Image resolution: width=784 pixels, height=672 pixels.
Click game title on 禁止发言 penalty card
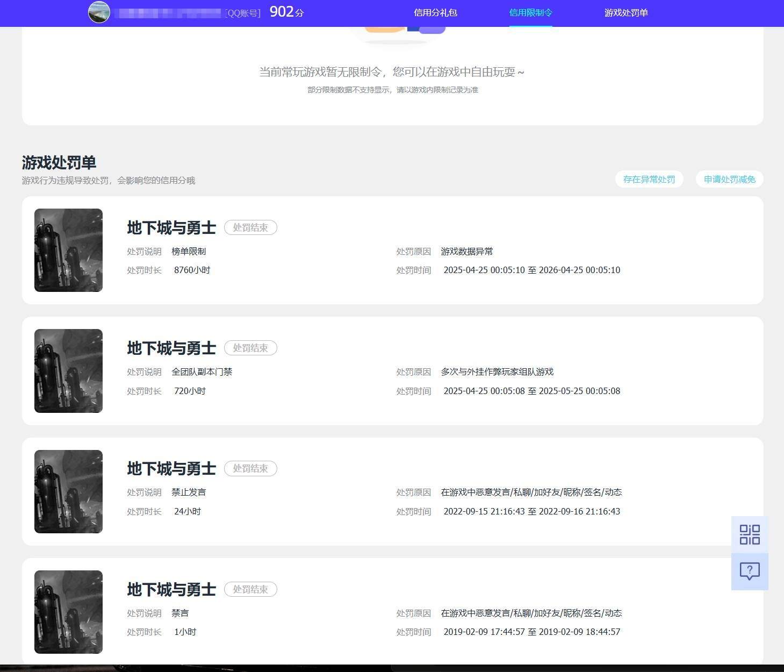171,468
